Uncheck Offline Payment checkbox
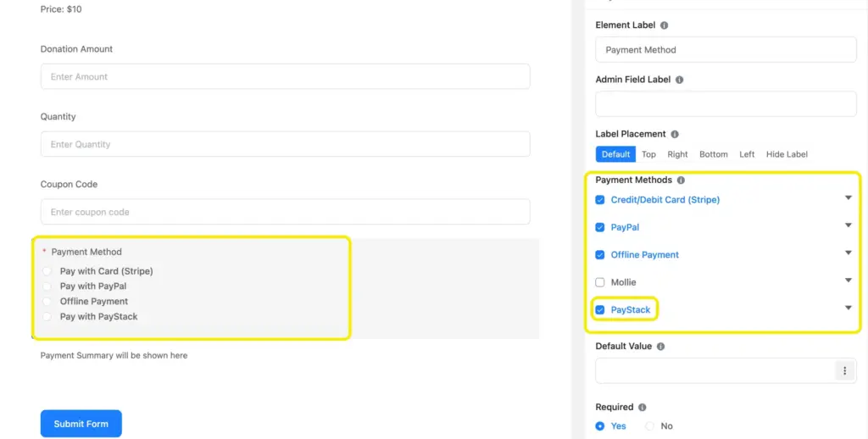The width and height of the screenshot is (868, 439). pos(600,254)
